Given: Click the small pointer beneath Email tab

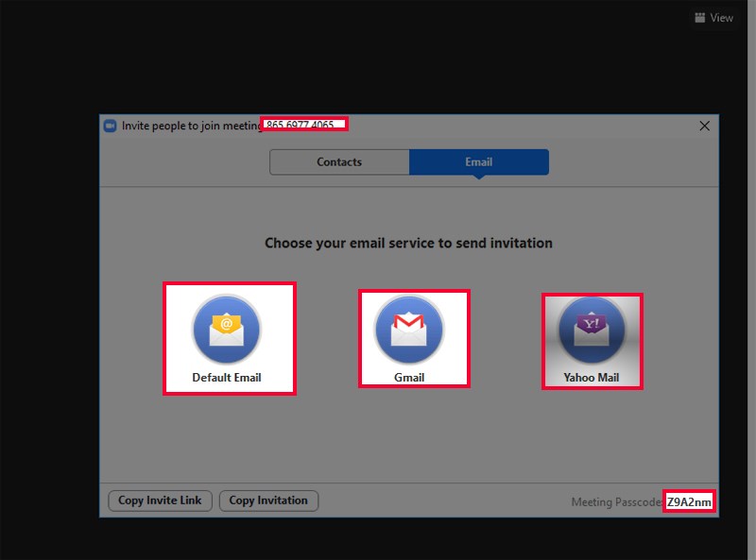Looking at the screenshot, I should point(478,177).
